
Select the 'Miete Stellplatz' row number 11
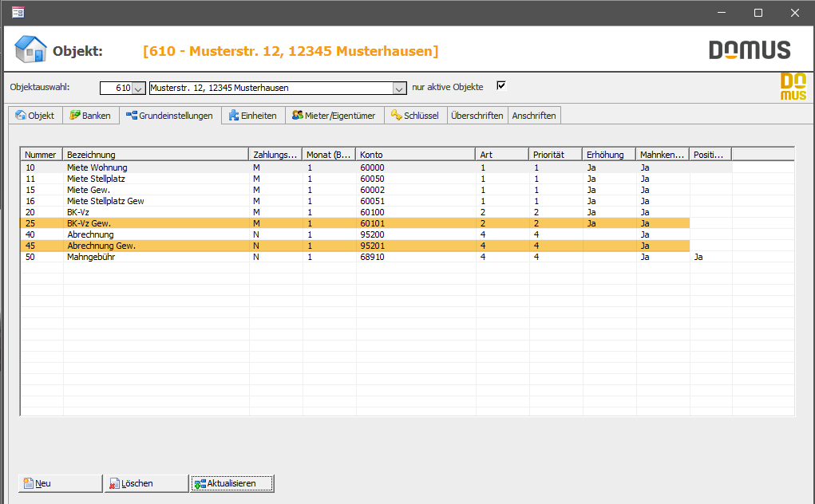pyautogui.click(x=376, y=179)
